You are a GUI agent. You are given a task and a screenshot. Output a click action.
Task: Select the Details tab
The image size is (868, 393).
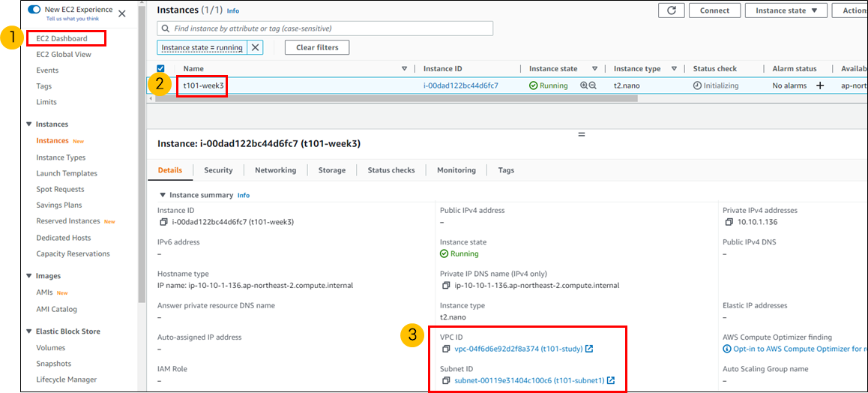pyautogui.click(x=170, y=170)
